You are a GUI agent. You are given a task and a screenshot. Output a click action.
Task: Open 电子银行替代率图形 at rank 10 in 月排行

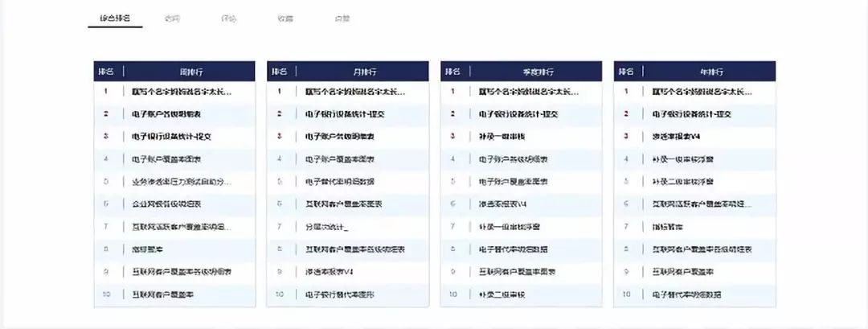340,294
